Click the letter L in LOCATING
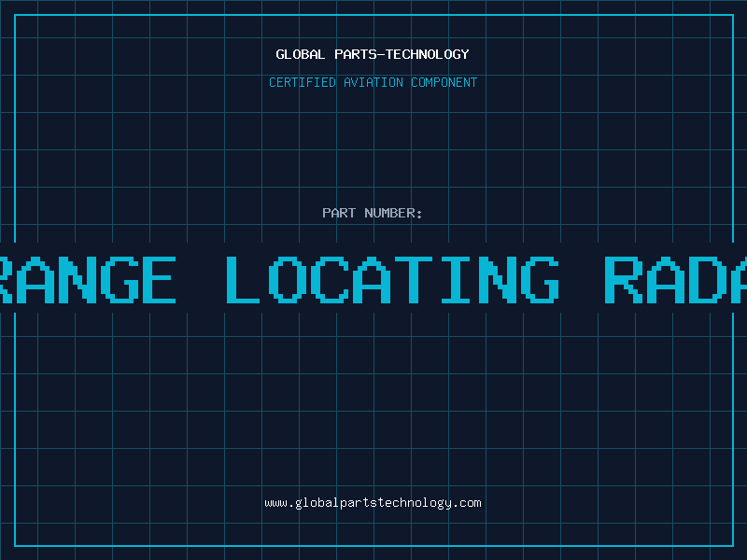This screenshot has width=747, height=560. coord(244,278)
